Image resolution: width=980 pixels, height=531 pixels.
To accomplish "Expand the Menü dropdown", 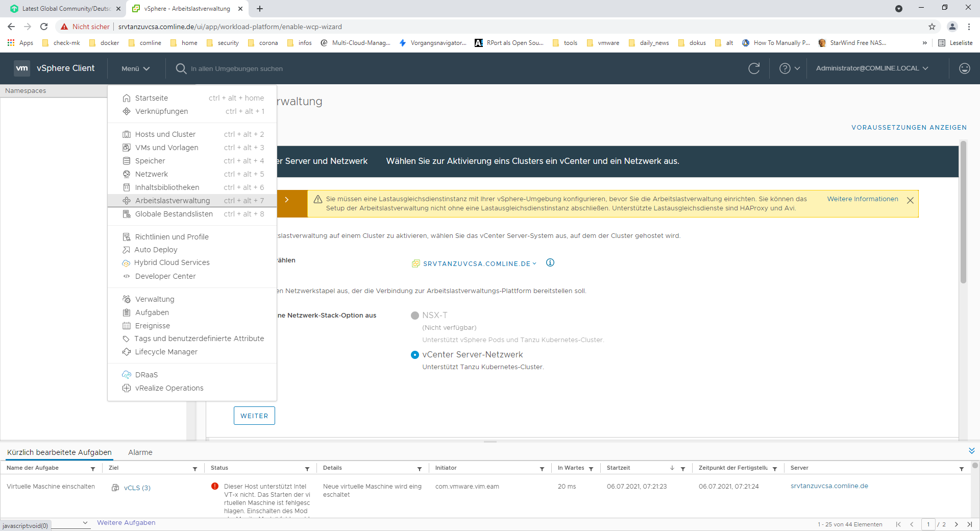I will tap(135, 68).
